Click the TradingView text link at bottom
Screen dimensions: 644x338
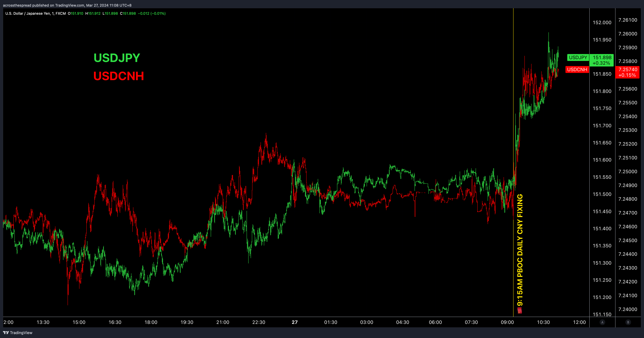pos(21,332)
